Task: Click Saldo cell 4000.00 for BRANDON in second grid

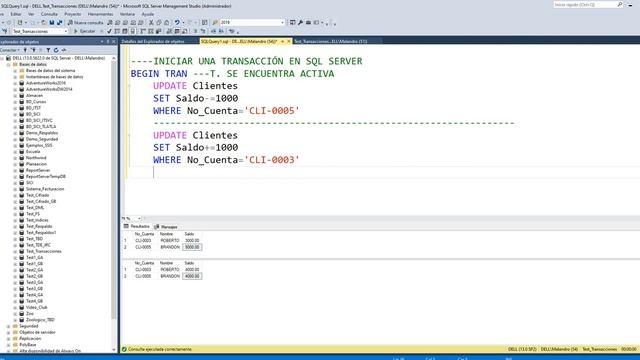Action: (192, 276)
